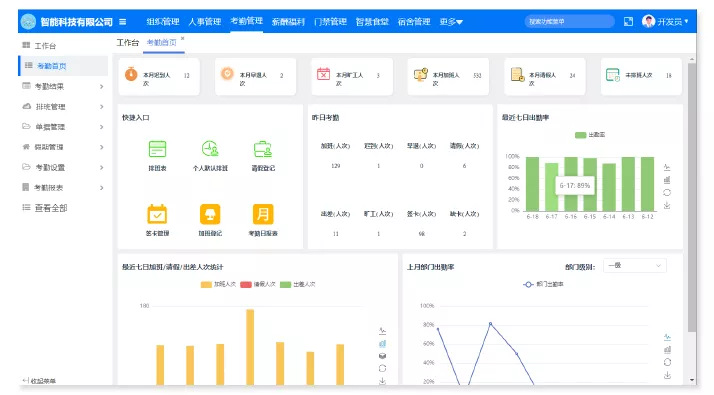Toggle the 出差人次 green legend series
714x395 pixels.
(x=297, y=284)
